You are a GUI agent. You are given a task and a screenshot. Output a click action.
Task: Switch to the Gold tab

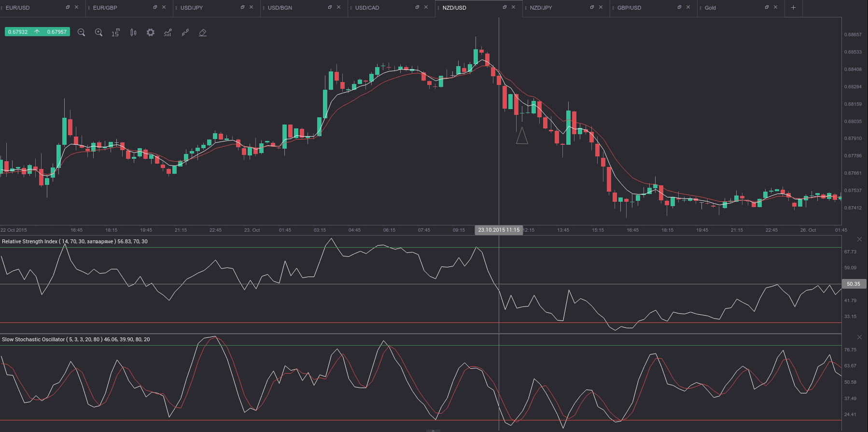[x=710, y=8]
